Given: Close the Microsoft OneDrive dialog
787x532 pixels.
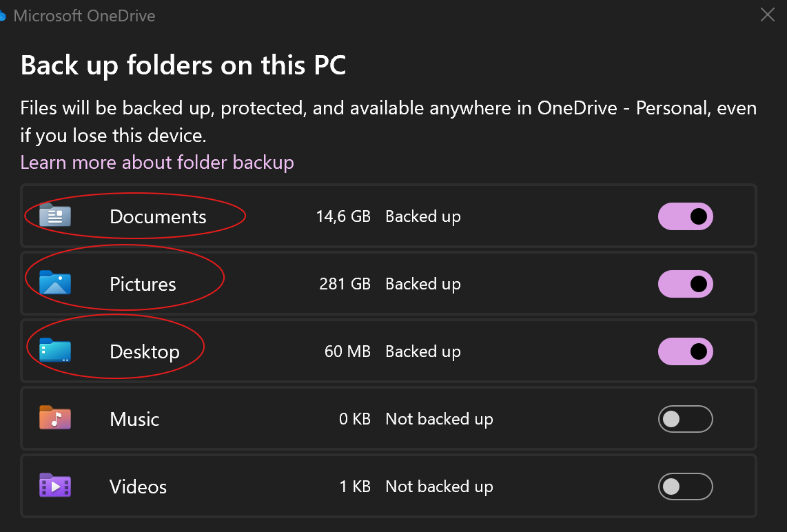Looking at the screenshot, I should click(767, 14).
